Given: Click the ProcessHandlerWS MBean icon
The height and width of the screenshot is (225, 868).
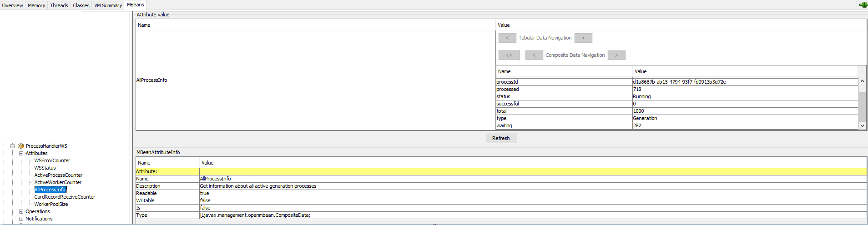Looking at the screenshot, I should point(20,146).
